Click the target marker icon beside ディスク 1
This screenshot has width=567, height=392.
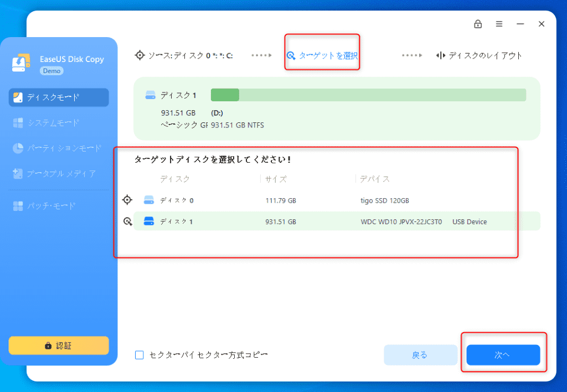tap(128, 221)
